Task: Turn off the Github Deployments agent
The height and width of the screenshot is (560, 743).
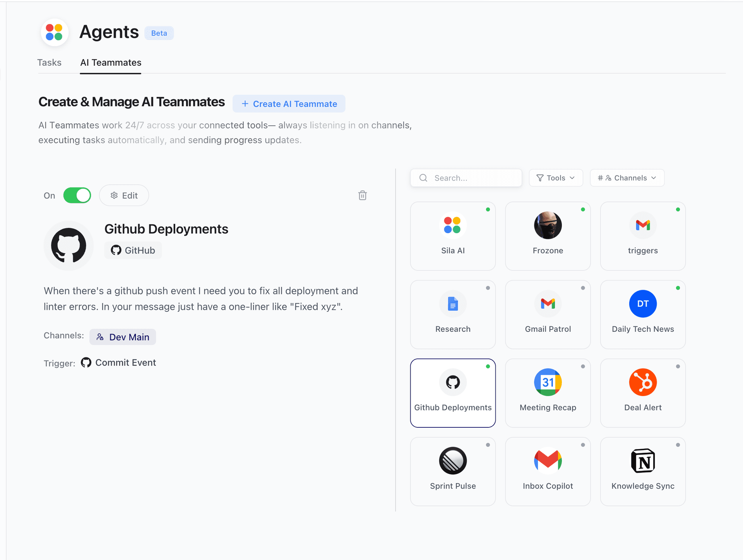Action: point(77,195)
